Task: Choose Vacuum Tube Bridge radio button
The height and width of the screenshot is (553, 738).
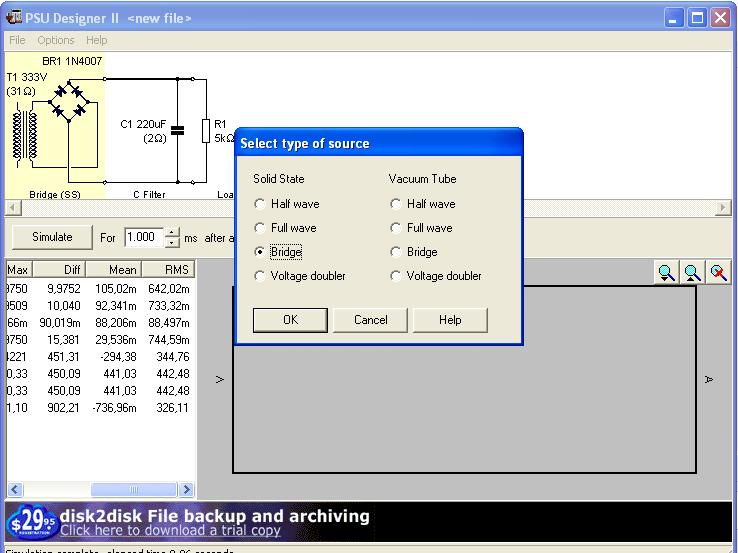Action: tap(397, 252)
